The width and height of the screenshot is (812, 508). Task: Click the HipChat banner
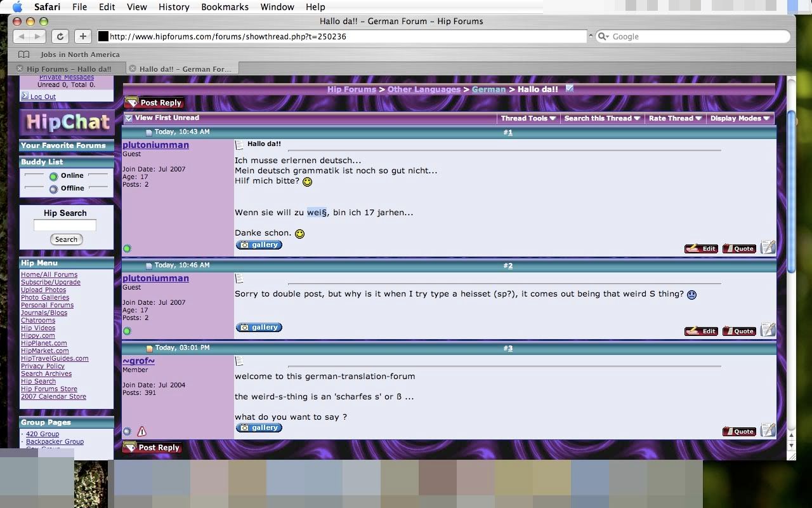tap(67, 123)
